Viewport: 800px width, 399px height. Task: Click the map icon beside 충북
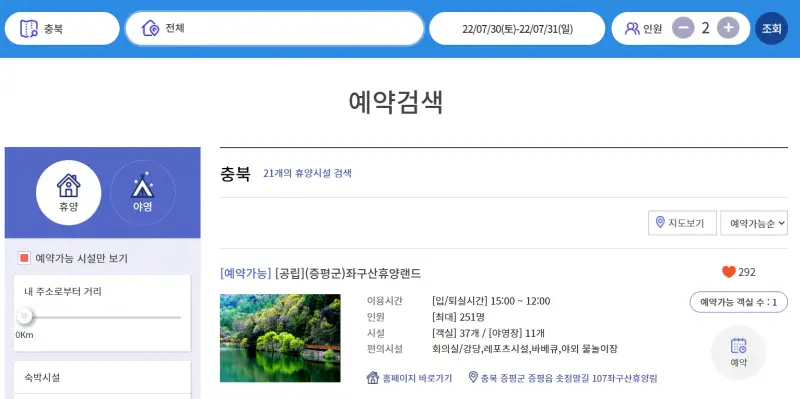pos(29,28)
